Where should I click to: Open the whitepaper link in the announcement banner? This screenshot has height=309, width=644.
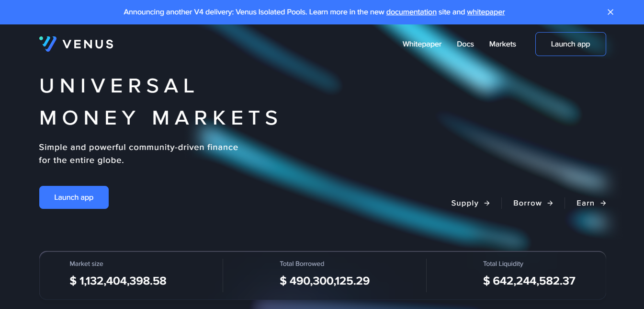pos(486,12)
